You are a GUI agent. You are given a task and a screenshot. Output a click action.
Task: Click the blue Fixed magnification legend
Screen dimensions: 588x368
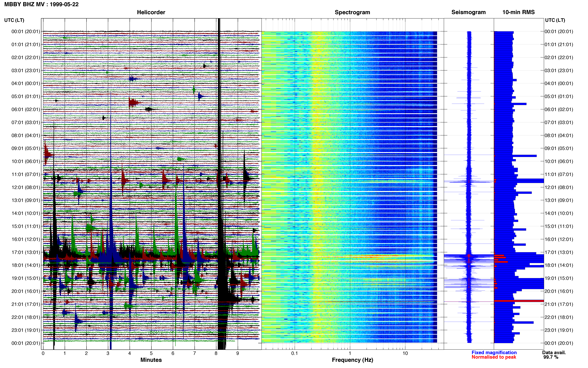pos(494,353)
